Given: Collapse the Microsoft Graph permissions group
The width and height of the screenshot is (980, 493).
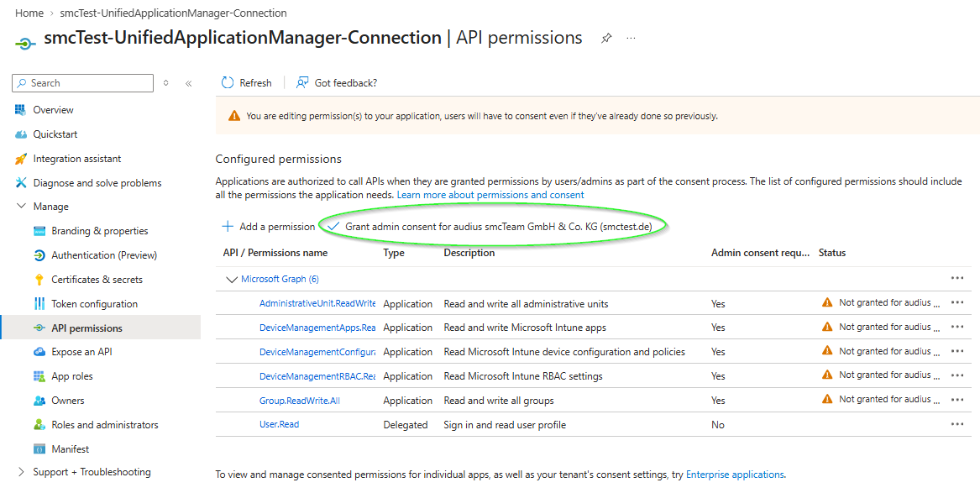Looking at the screenshot, I should click(231, 280).
